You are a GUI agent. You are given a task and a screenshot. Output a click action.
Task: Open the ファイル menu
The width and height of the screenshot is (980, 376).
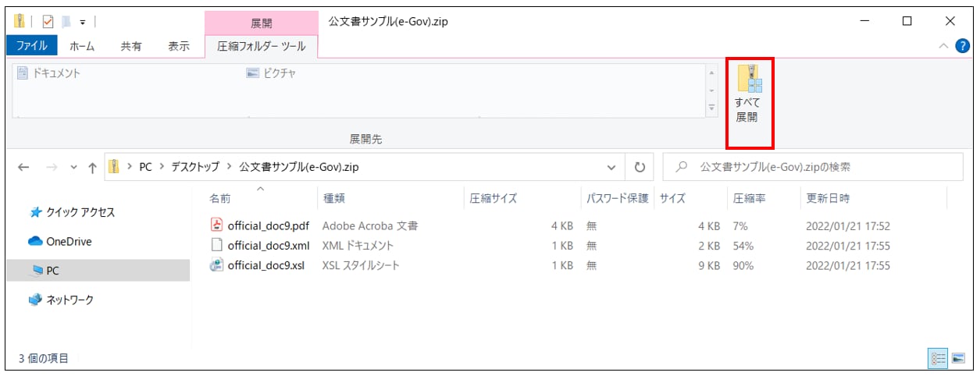click(32, 46)
